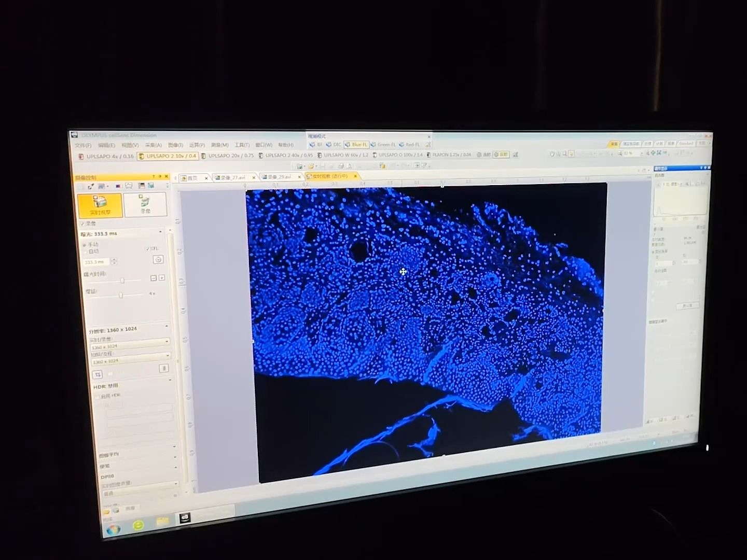Viewport: 747px width, 560px height.
Task: Open the 工具(T) menu
Action: click(x=242, y=145)
